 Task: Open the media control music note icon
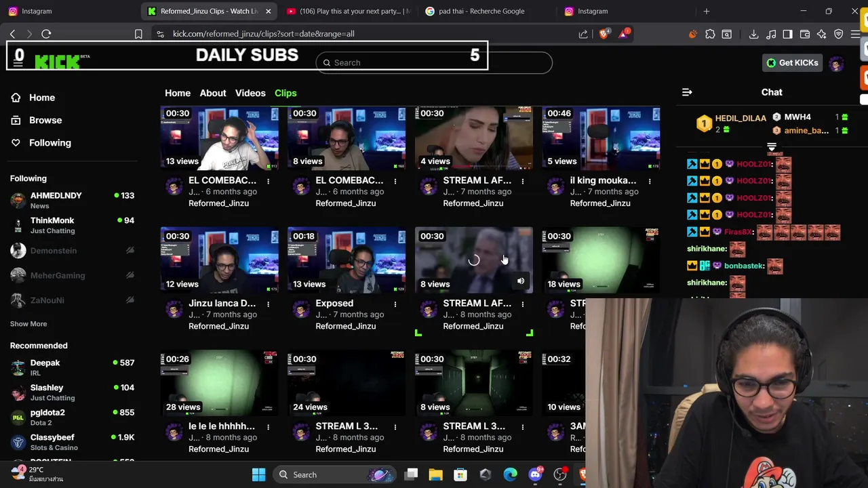[771, 34]
